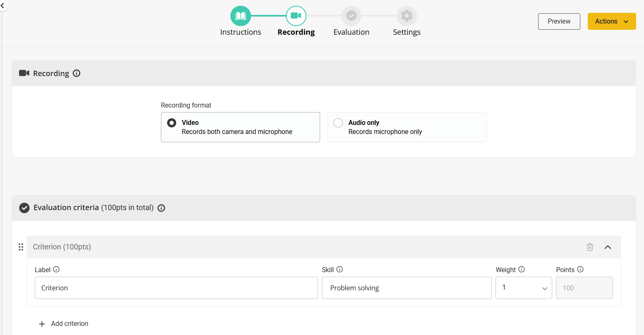Click the Instructions book step icon
This screenshot has width=644, height=335.
tap(240, 16)
